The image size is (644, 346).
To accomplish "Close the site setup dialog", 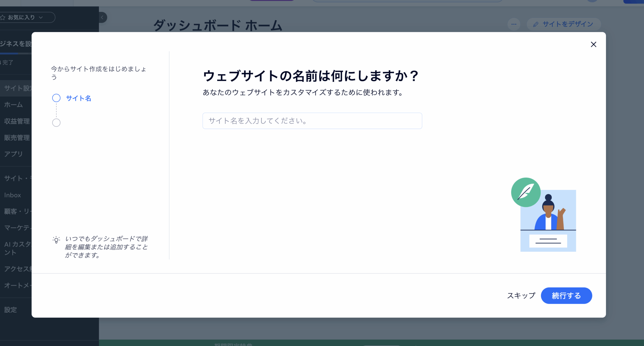I will [x=593, y=44].
